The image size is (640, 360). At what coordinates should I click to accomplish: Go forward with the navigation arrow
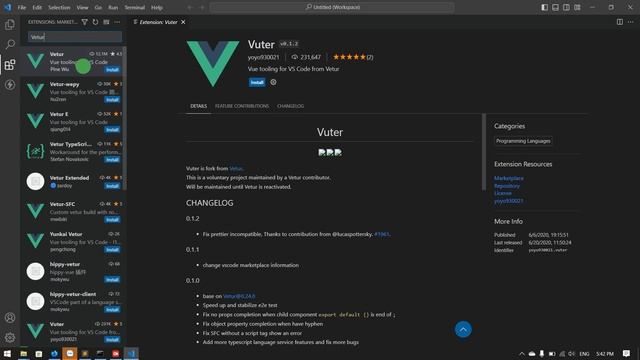(x=202, y=7)
